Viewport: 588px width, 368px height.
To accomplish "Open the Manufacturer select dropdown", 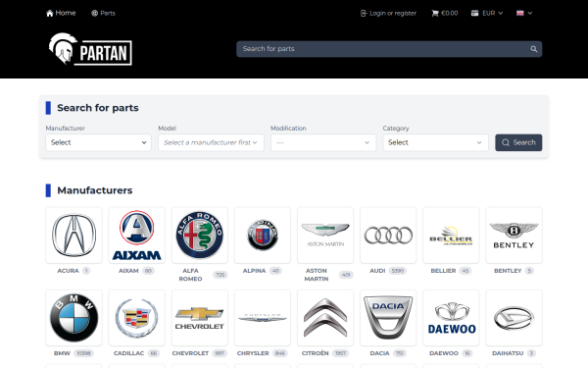I will coord(98,142).
